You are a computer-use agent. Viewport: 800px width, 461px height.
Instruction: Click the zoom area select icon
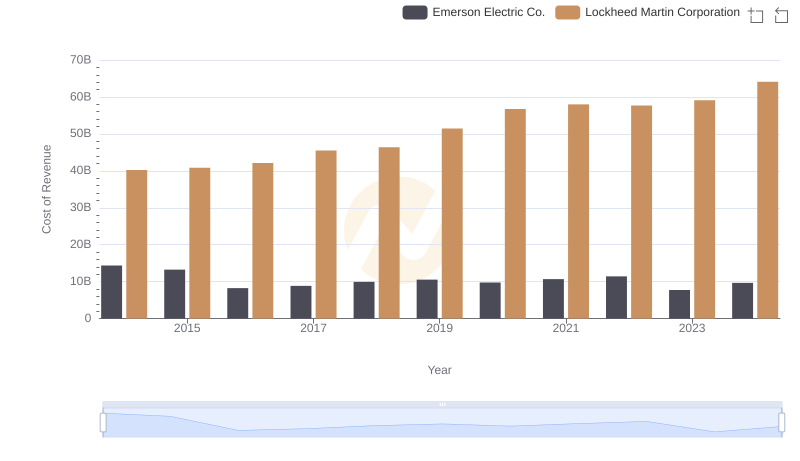(x=756, y=15)
